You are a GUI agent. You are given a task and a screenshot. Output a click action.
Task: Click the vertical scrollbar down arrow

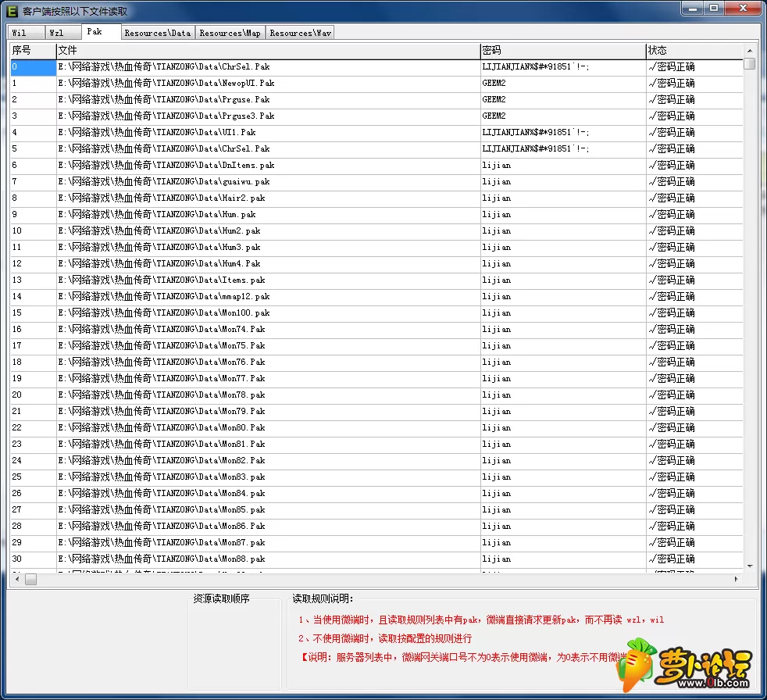tap(749, 566)
